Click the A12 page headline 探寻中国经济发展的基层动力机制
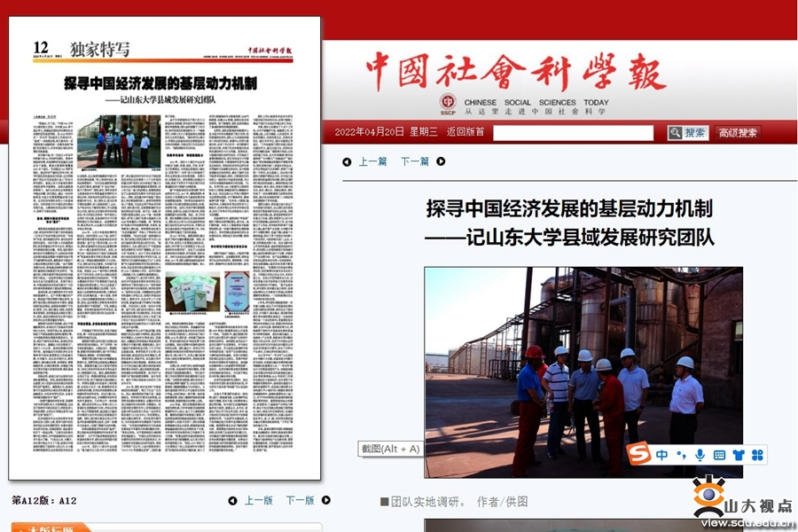The height and width of the screenshot is (532, 798). [160, 83]
